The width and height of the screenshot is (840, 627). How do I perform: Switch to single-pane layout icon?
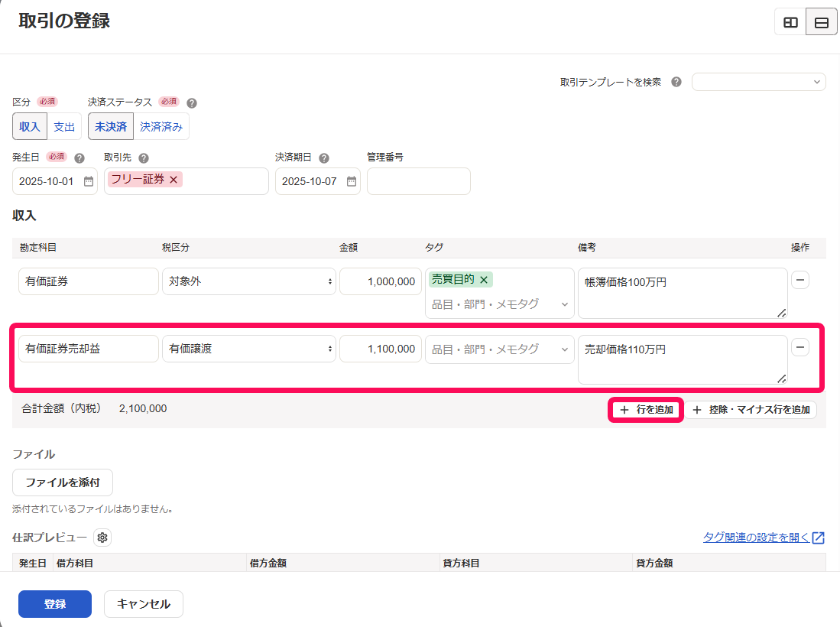tap(821, 22)
